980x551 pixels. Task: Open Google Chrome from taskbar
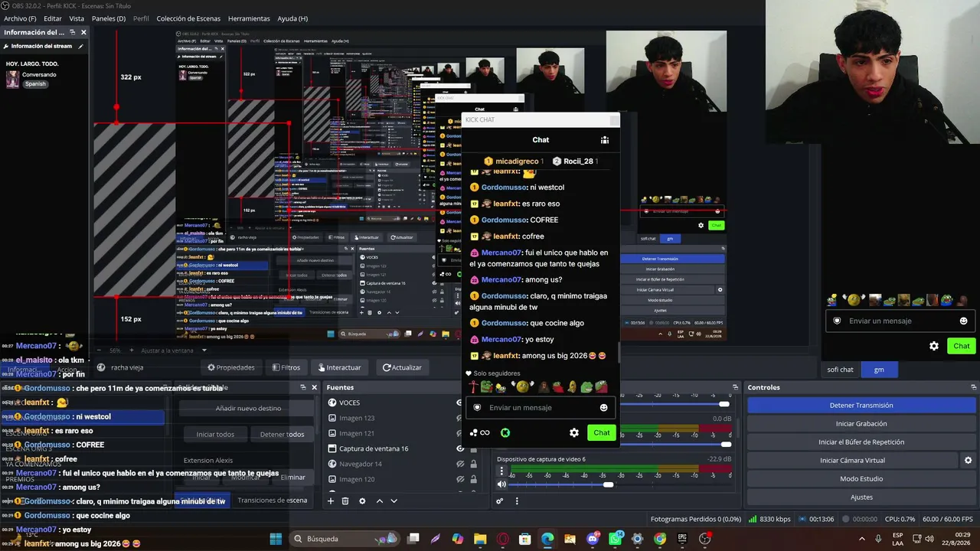pyautogui.click(x=660, y=539)
